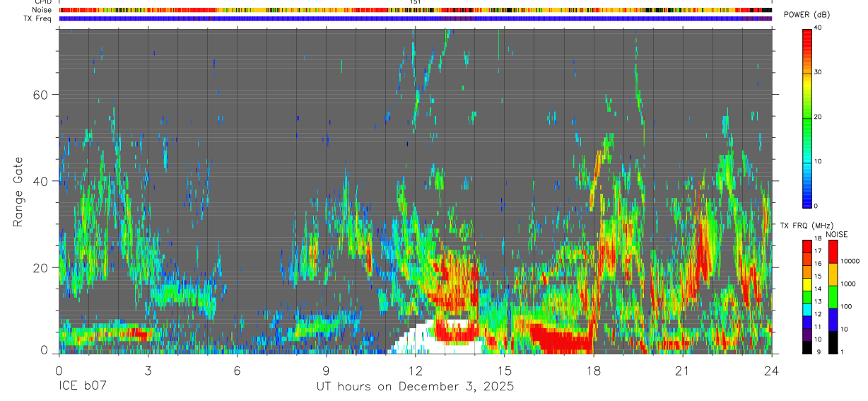Click the UT hour tick 15
The width and height of the screenshot is (868, 401).
(x=504, y=370)
